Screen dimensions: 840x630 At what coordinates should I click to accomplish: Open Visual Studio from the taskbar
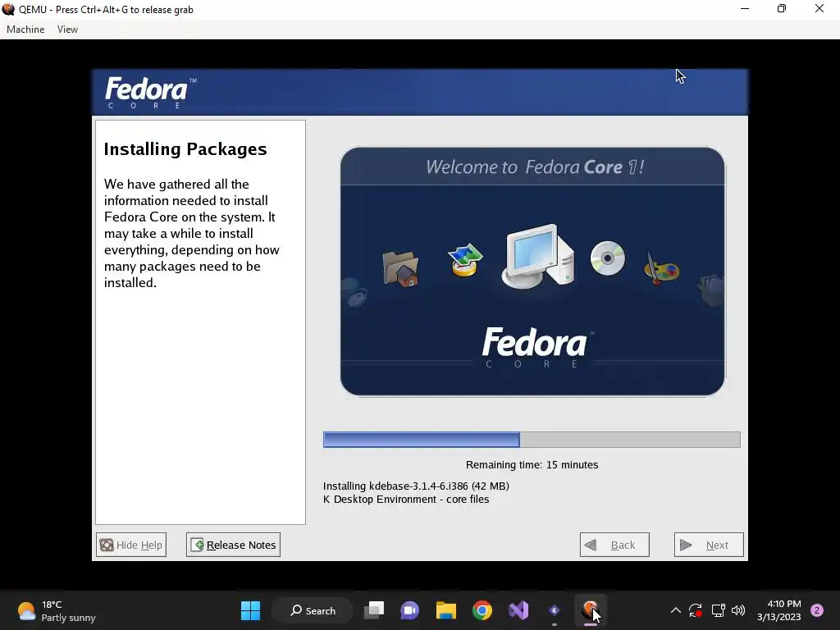[518, 610]
